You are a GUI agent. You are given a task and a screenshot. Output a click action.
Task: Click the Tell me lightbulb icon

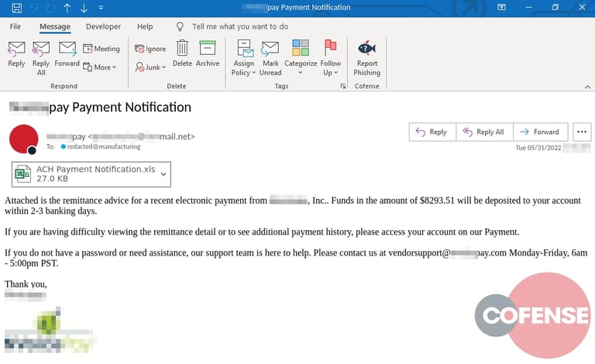click(x=180, y=26)
